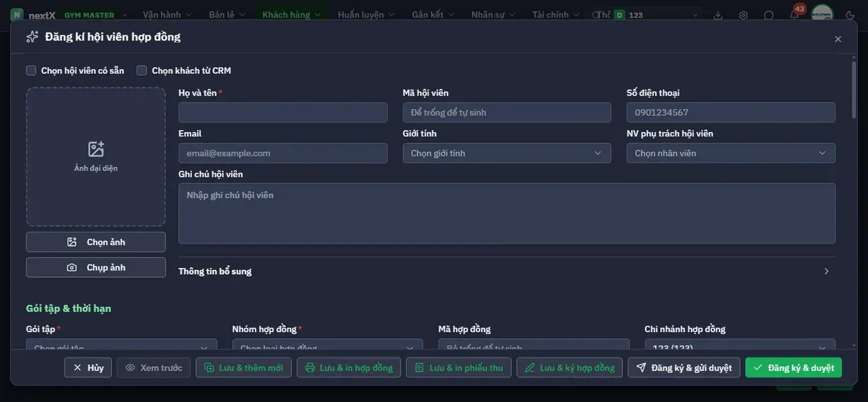Open the Bán lẻ menu
Screen dimensions: 868x402
[226, 15]
